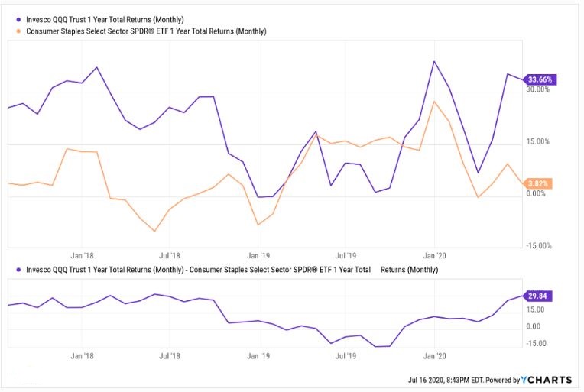Click the Jul '19 label below lower chart
Screen dimensions: 584x392
[346, 356]
